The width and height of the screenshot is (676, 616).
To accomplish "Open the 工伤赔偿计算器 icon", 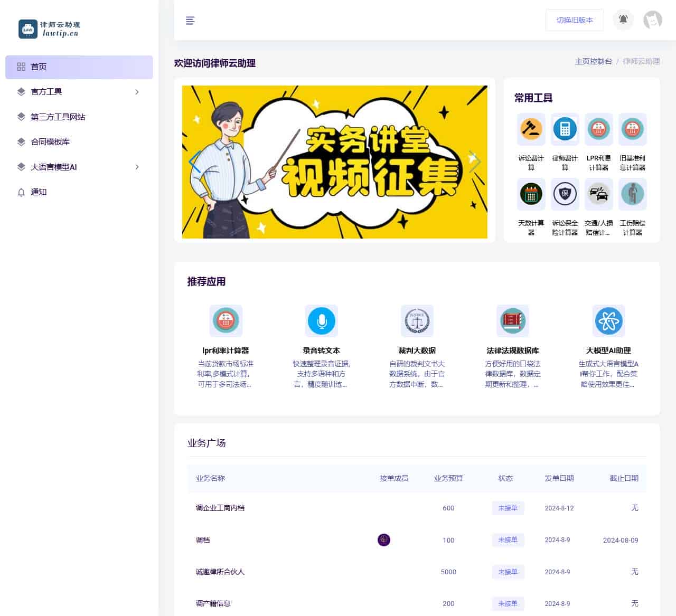I will click(633, 194).
